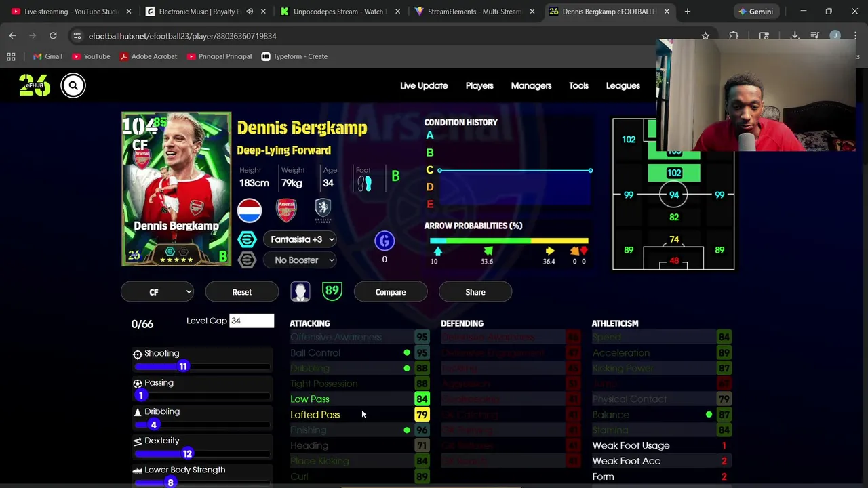
Task: Click the browser address bar URL
Action: 182,35
